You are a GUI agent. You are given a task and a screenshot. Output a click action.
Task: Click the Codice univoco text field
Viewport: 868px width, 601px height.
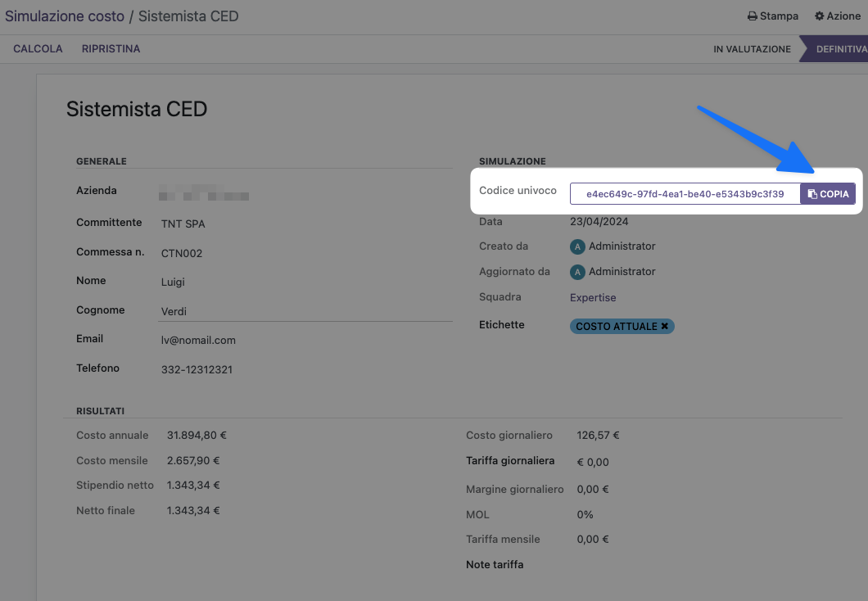click(x=685, y=194)
